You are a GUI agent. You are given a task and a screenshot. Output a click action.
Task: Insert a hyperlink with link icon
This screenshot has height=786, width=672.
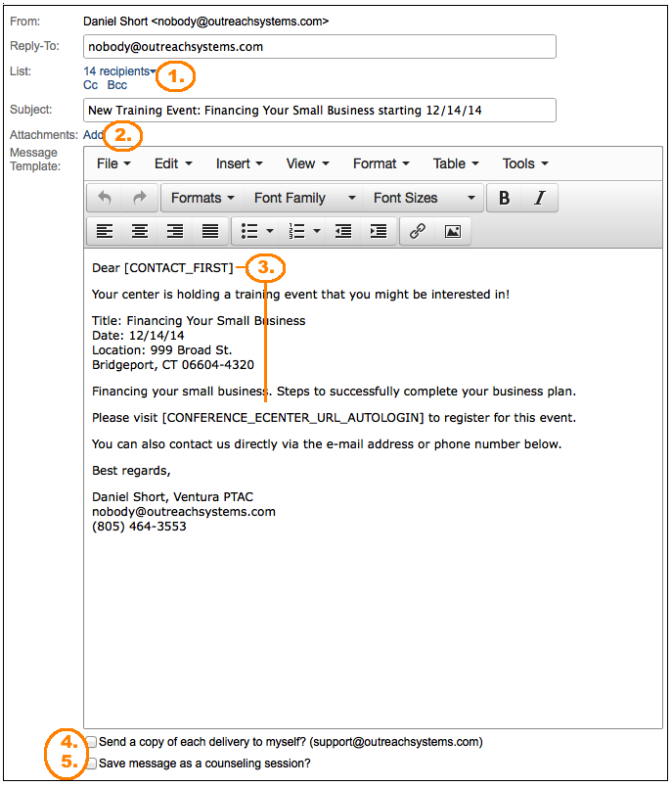pyautogui.click(x=418, y=231)
